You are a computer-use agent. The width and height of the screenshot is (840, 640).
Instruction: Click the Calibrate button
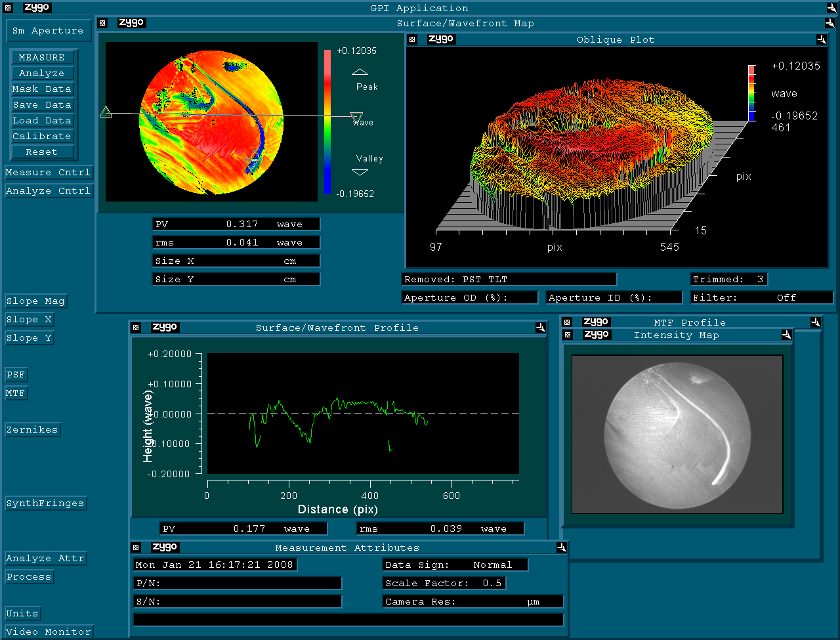point(42,137)
